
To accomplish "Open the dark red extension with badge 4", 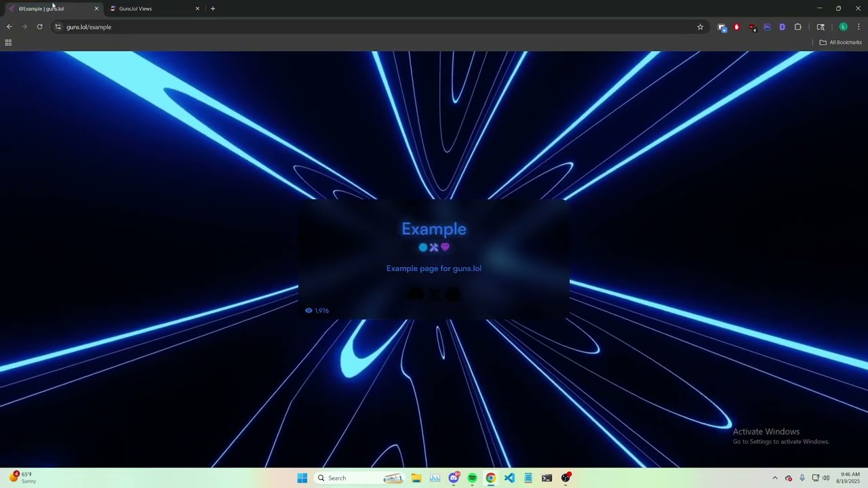I will click(753, 27).
